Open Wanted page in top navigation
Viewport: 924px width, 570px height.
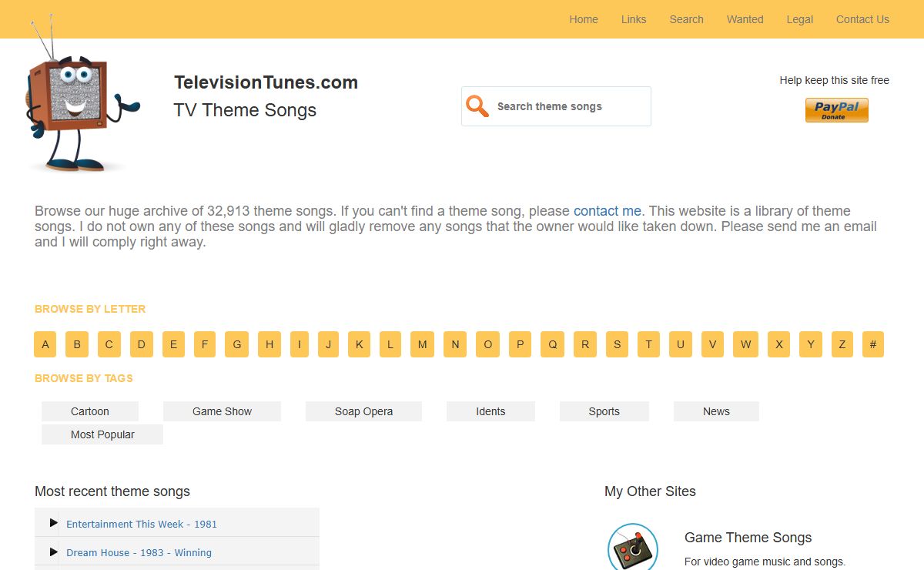[745, 19]
